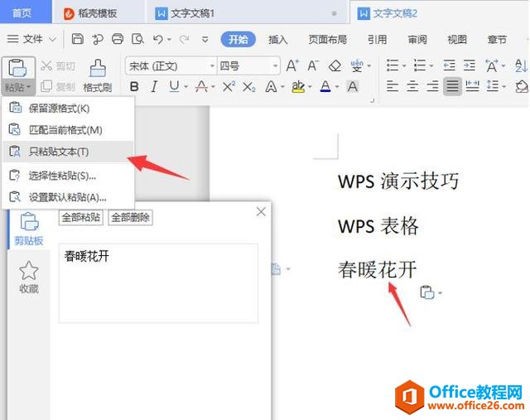Toggle Strikethrough formatting
The height and width of the screenshot is (420, 530).
pyautogui.click(x=202, y=87)
